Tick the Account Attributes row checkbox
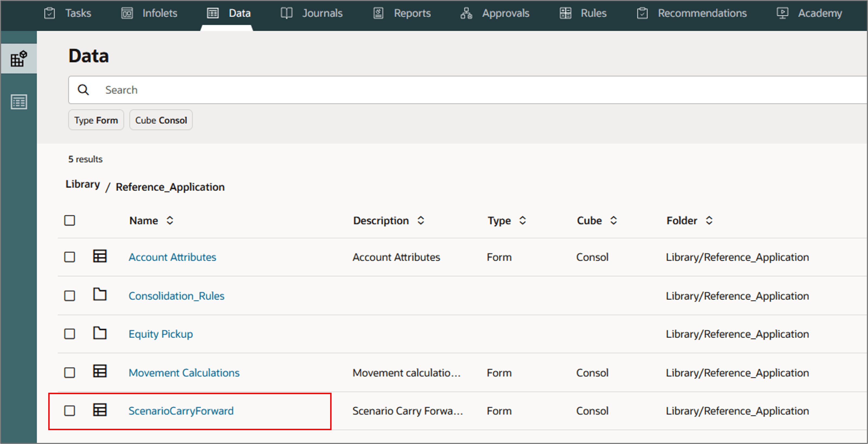The width and height of the screenshot is (868, 444). tap(70, 257)
